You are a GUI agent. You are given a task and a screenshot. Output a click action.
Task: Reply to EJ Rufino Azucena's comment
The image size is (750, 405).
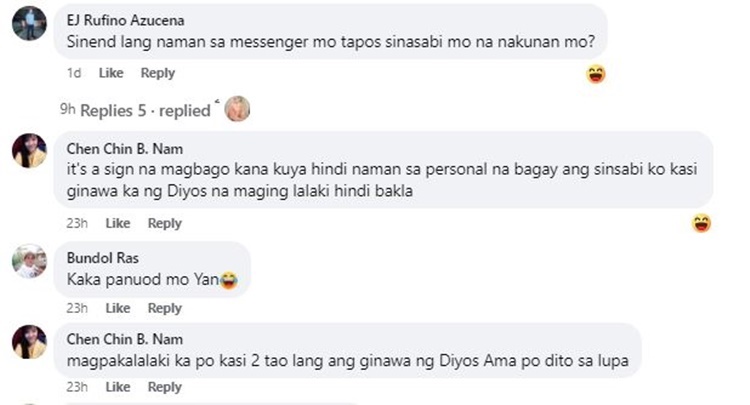[157, 73]
